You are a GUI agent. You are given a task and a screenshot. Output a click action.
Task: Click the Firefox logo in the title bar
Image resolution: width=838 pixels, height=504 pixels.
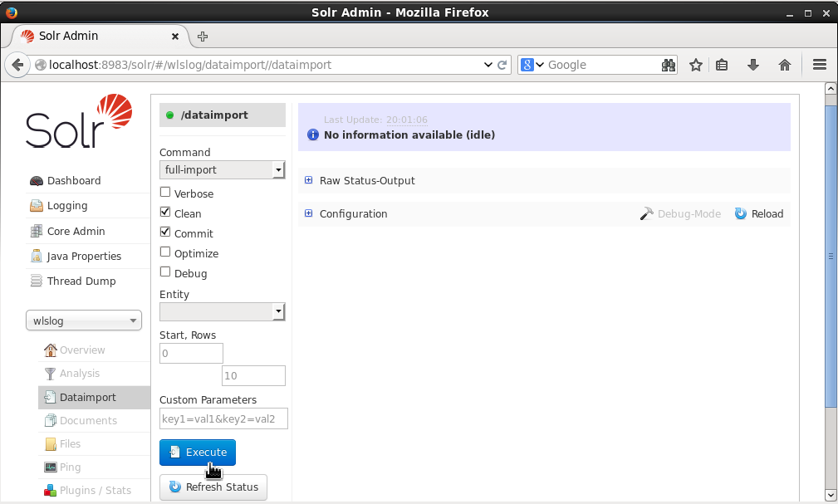[x=12, y=12]
